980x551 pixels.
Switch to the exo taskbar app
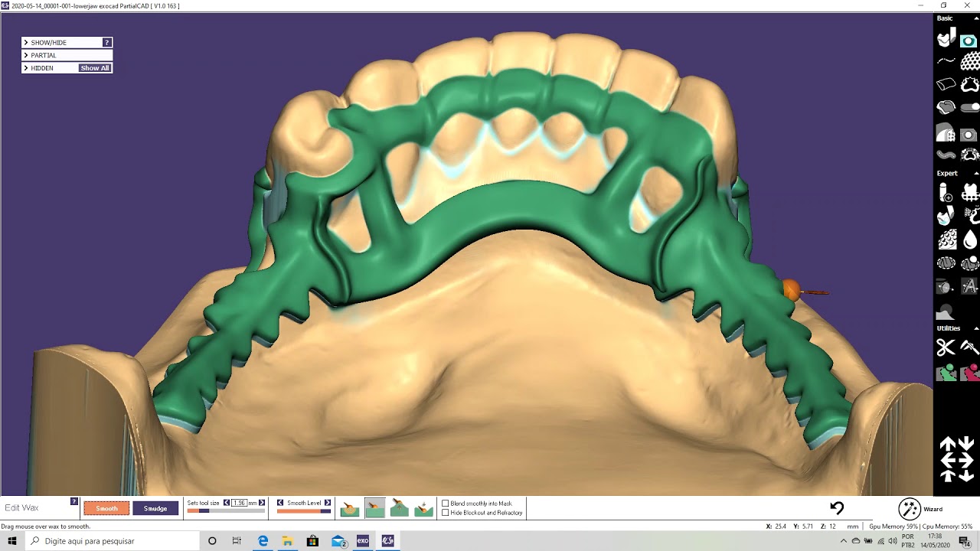[363, 541]
